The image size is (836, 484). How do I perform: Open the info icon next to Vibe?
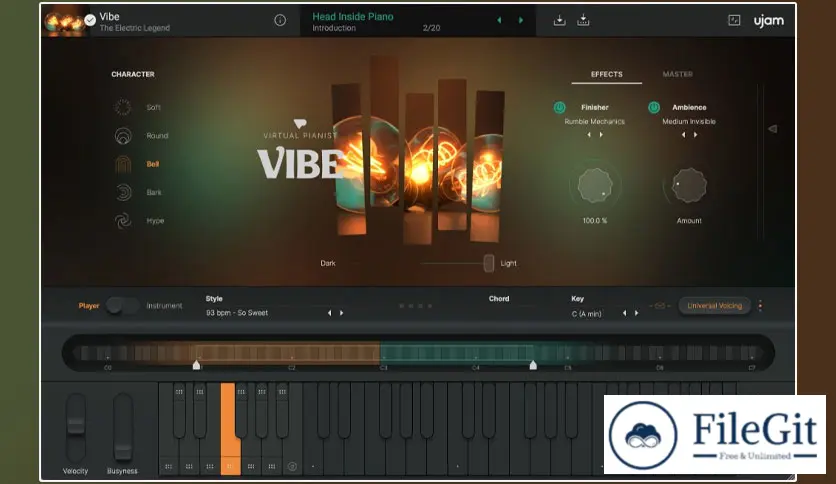point(280,20)
